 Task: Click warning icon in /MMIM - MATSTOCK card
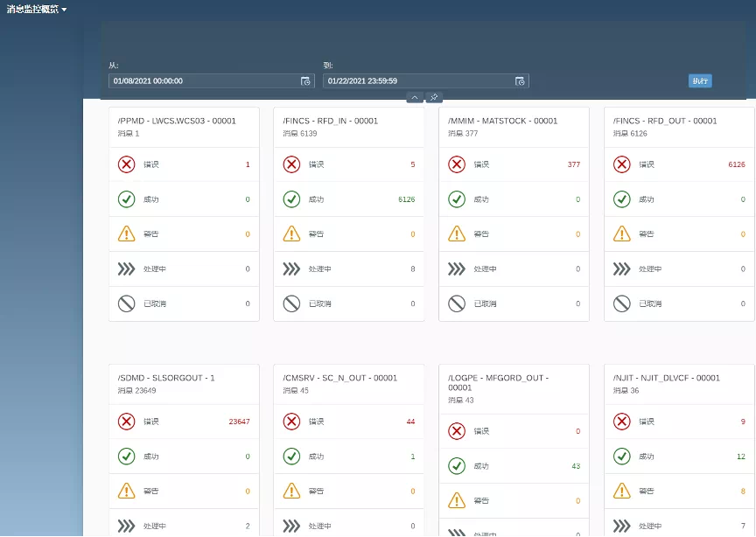click(x=457, y=234)
